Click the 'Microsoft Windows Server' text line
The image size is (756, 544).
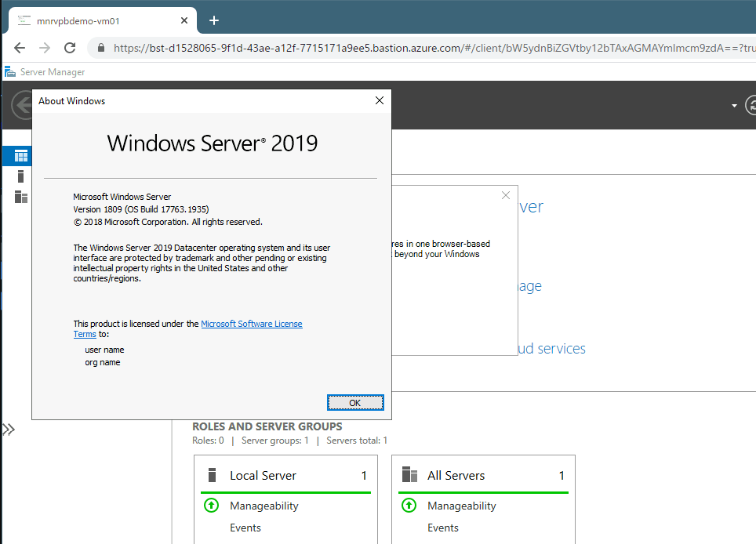(x=122, y=197)
